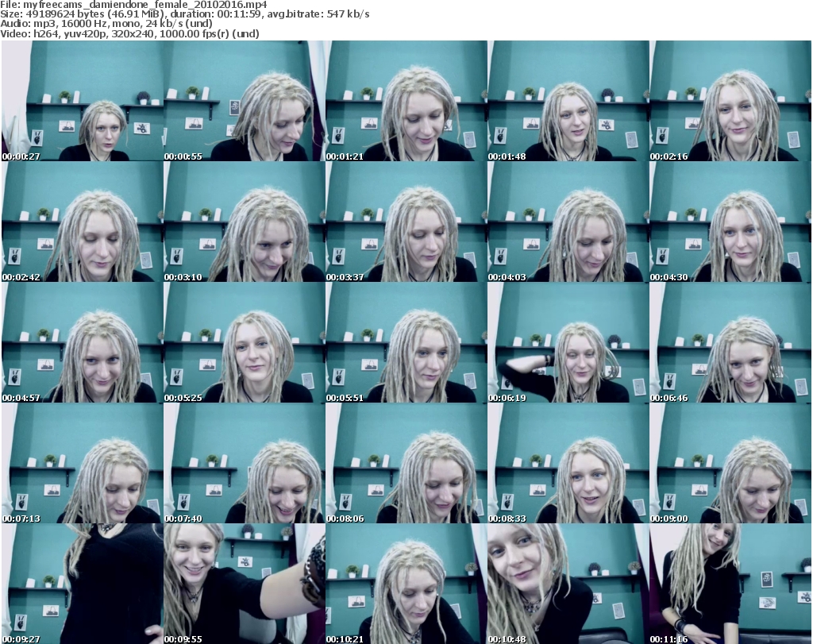Open the frame stamped 00:02:42
This screenshot has width=813, height=644.
coord(83,222)
